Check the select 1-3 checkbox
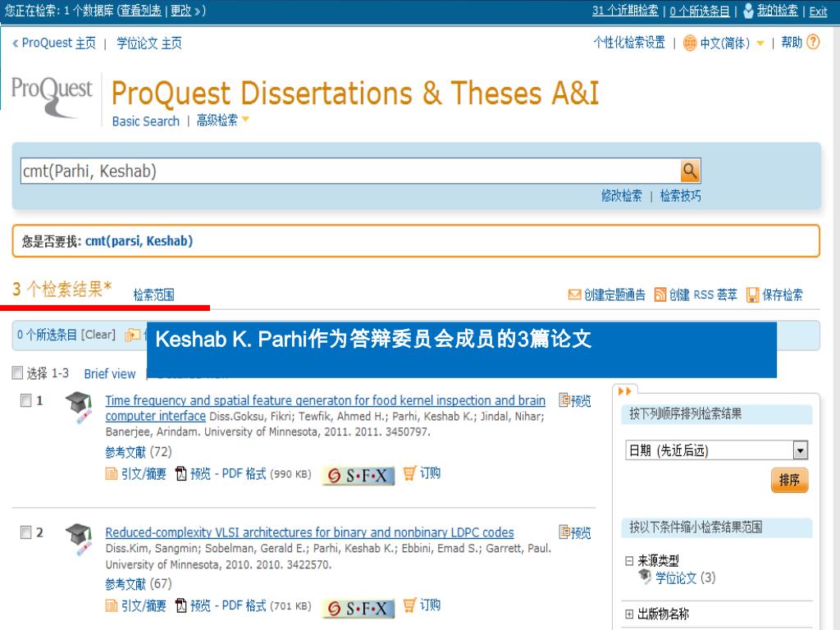This screenshot has width=840, height=630. click(x=18, y=373)
